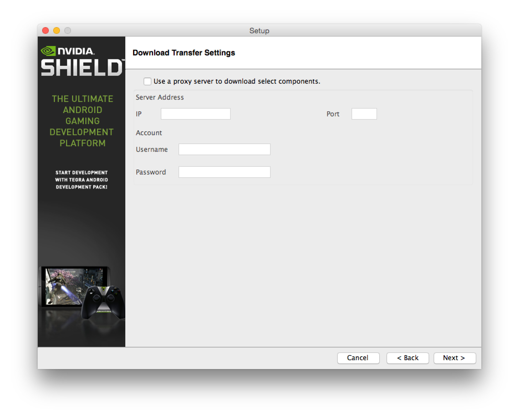Cancel the setup wizard

pyautogui.click(x=358, y=358)
